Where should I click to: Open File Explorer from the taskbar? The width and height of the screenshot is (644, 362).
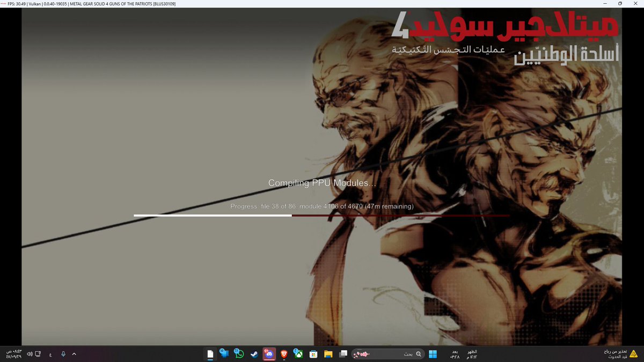pyautogui.click(x=328, y=354)
